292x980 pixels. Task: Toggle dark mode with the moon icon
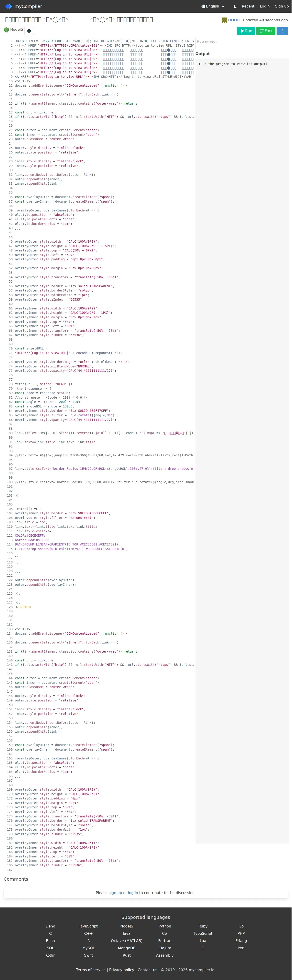[x=235, y=6]
